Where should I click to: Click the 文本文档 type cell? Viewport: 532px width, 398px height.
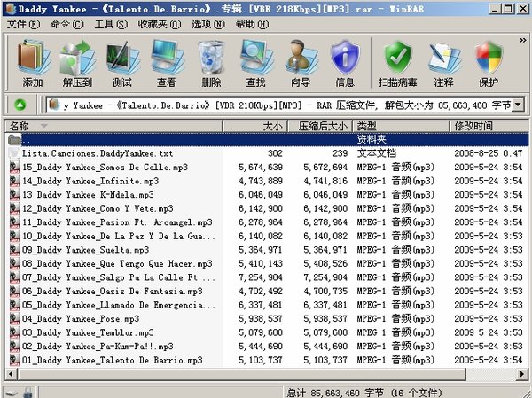[377, 153]
